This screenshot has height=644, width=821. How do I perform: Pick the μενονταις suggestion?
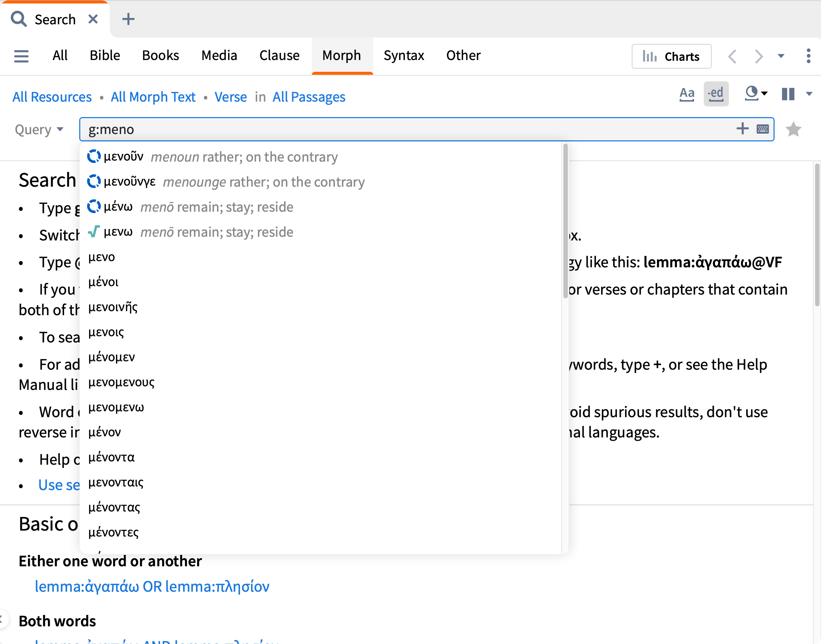pyautogui.click(x=321, y=482)
